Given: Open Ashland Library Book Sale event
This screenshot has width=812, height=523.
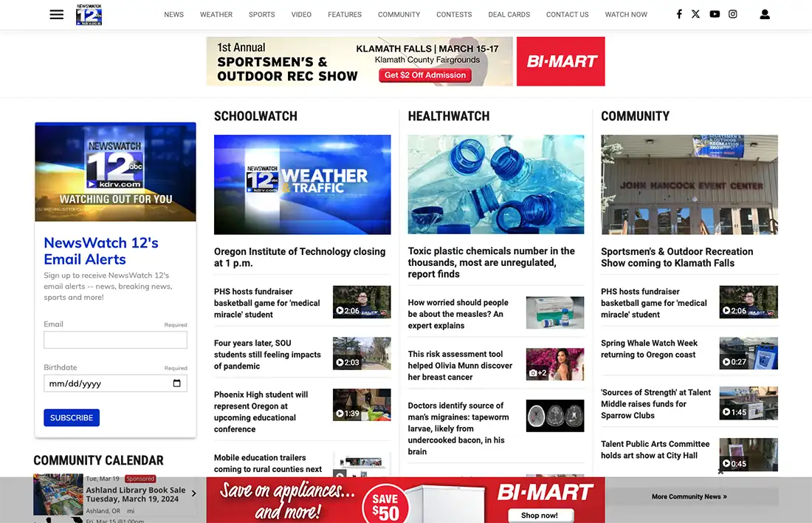Looking at the screenshot, I should tap(136, 494).
